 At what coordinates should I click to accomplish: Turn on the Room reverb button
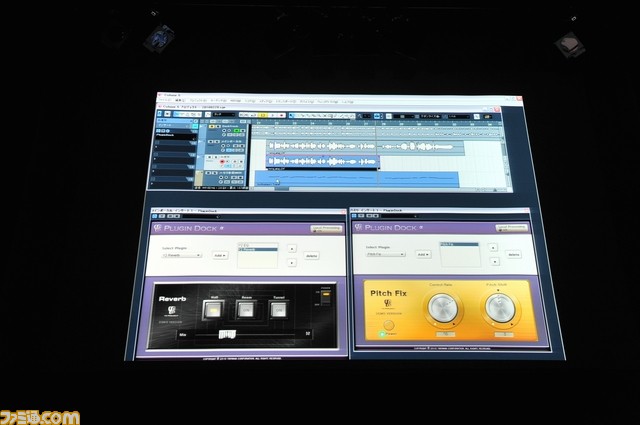(x=246, y=310)
